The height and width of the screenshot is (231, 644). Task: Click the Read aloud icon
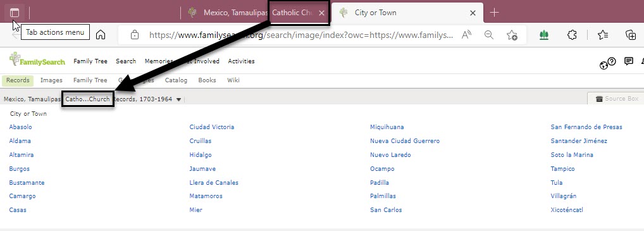(466, 35)
